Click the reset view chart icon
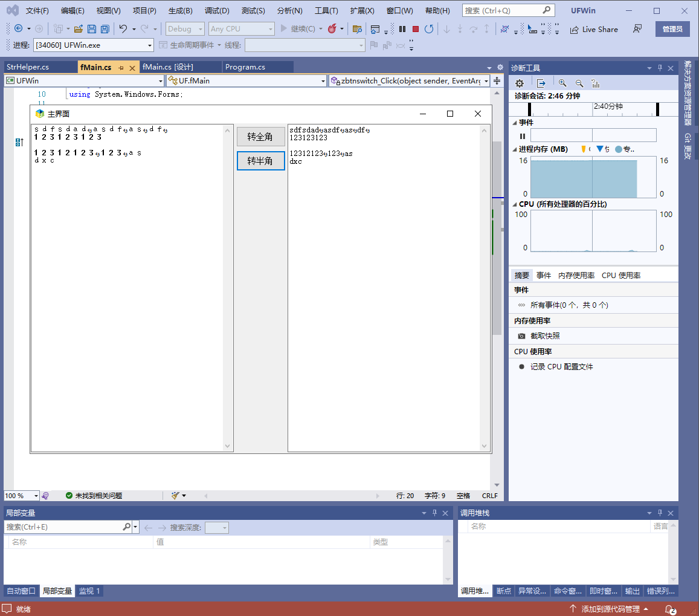 tap(596, 83)
